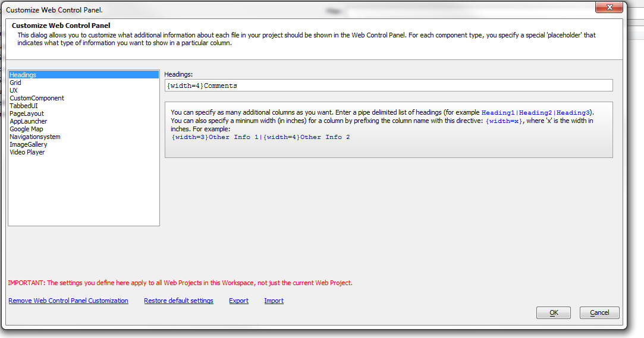Click the Import link
Image resolution: width=644 pixels, height=338 pixels.
pos(274,301)
